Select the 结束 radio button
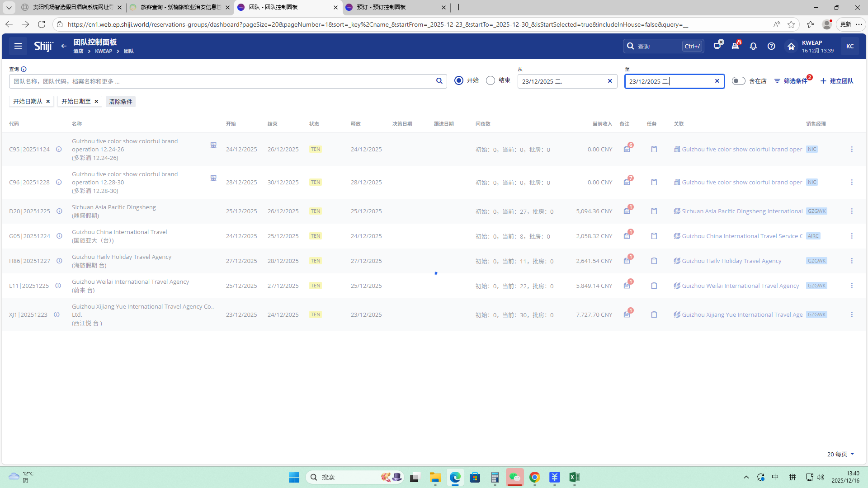The height and width of the screenshot is (488, 868). pos(491,80)
